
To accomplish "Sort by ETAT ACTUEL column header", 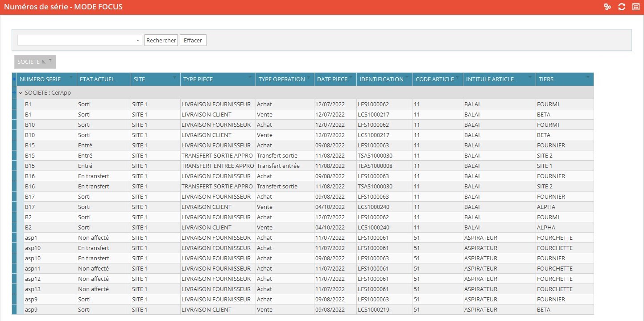I will [x=97, y=79].
